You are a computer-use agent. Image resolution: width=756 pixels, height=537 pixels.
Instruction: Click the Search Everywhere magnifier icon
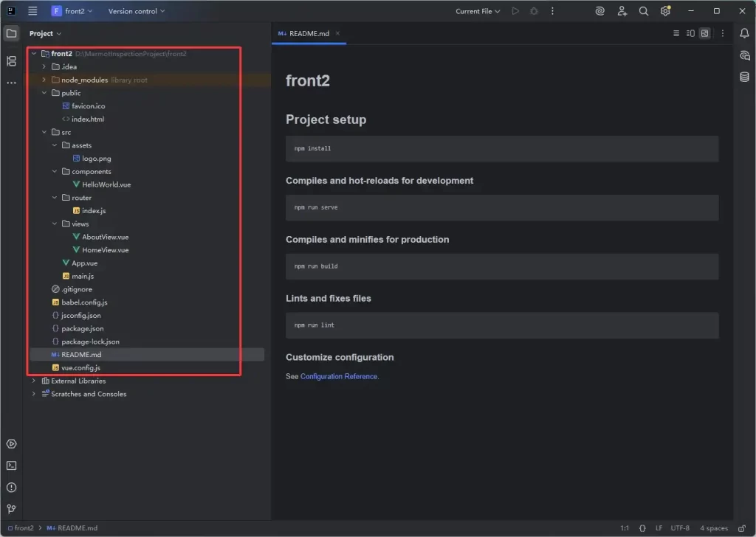coord(644,11)
